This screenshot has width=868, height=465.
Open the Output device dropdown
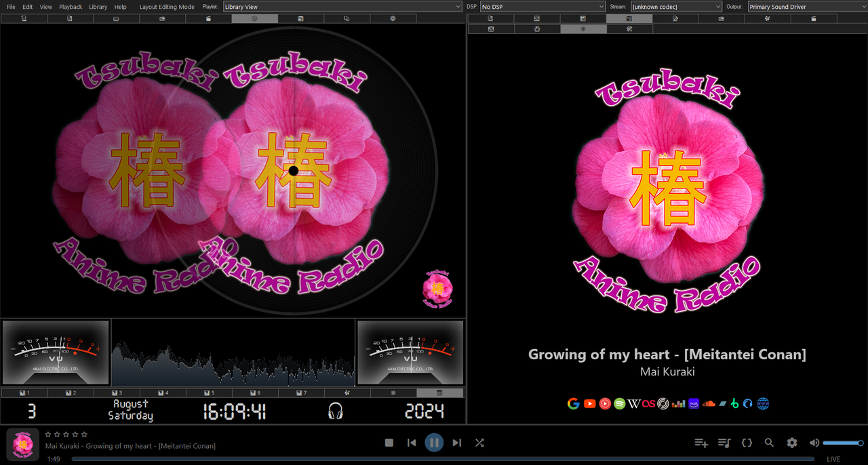click(807, 7)
